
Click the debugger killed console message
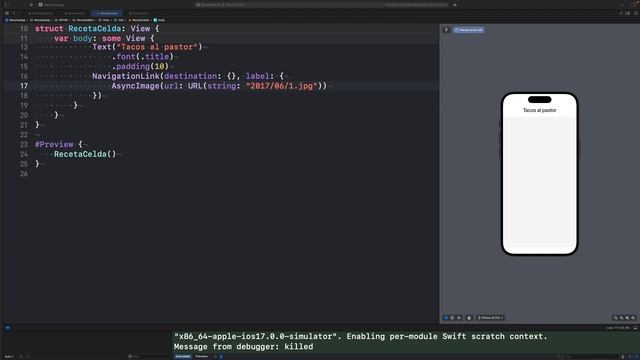click(x=244, y=347)
